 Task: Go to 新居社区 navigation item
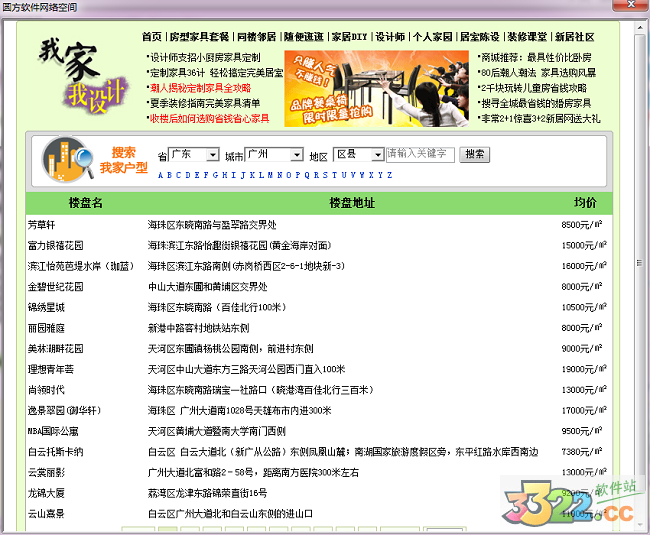click(574, 36)
